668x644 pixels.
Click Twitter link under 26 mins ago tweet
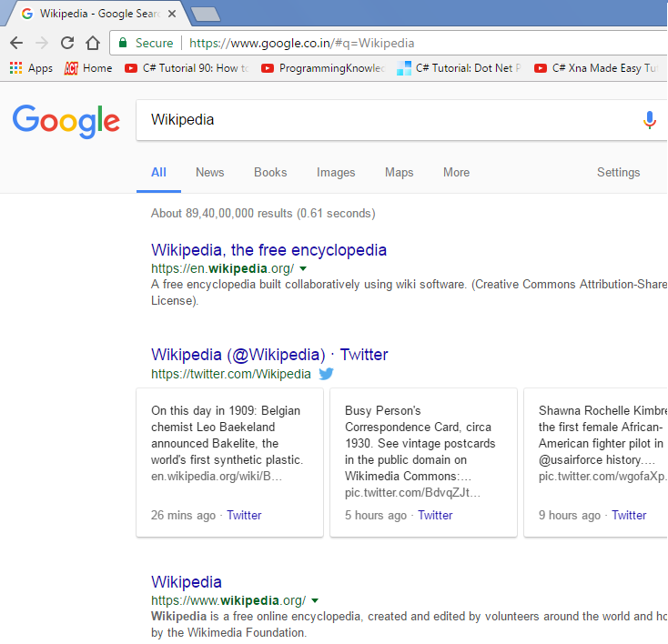click(244, 516)
